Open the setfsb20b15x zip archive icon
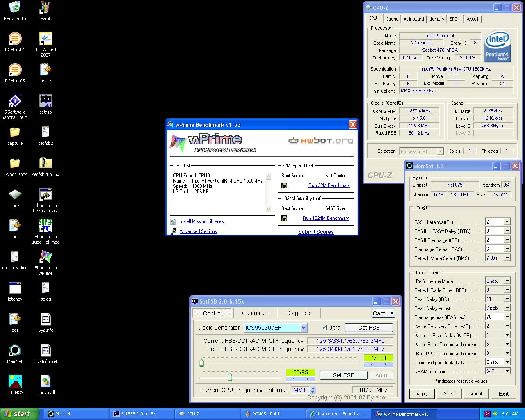 point(46,167)
